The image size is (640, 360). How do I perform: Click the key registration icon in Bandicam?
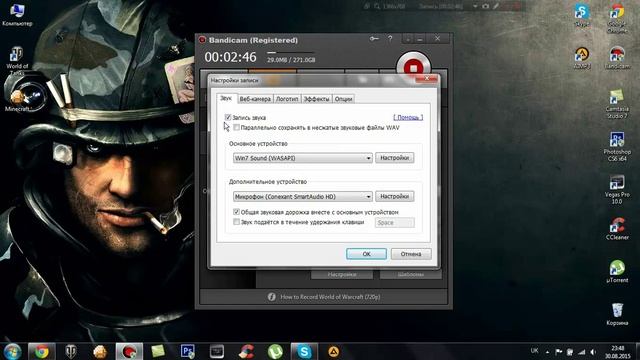click(x=374, y=39)
